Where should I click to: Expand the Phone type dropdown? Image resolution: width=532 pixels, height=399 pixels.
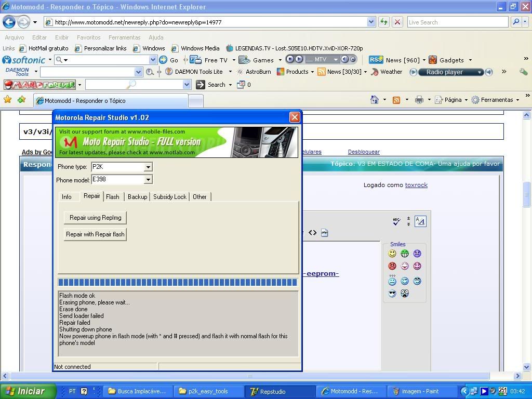click(x=148, y=167)
